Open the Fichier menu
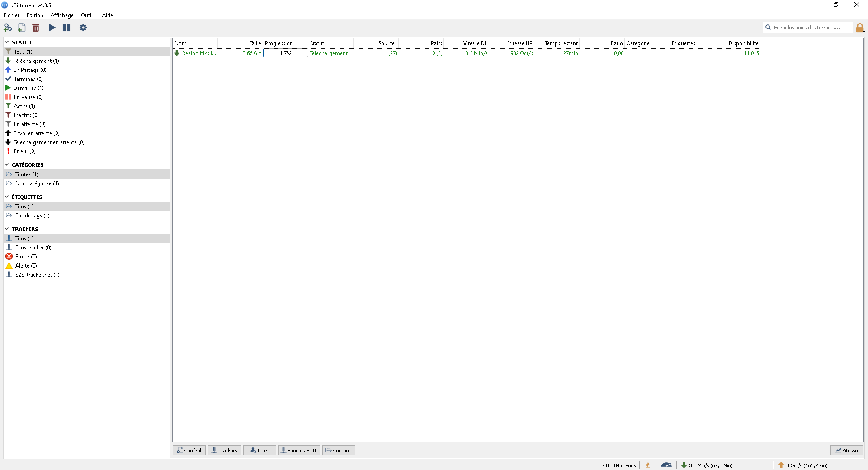868x470 pixels. point(11,15)
